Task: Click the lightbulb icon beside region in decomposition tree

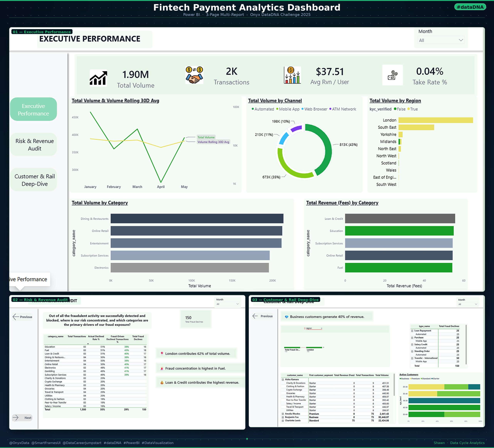Action: point(305,328)
